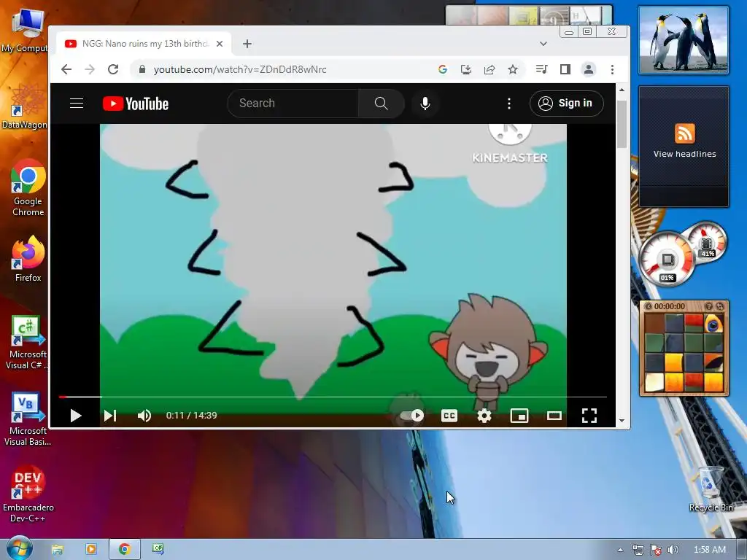Reload the YouTube page

click(x=113, y=69)
